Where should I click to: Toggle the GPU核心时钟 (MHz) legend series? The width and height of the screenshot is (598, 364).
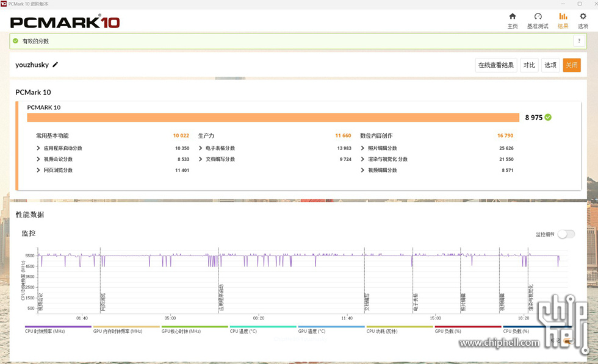(x=195, y=329)
